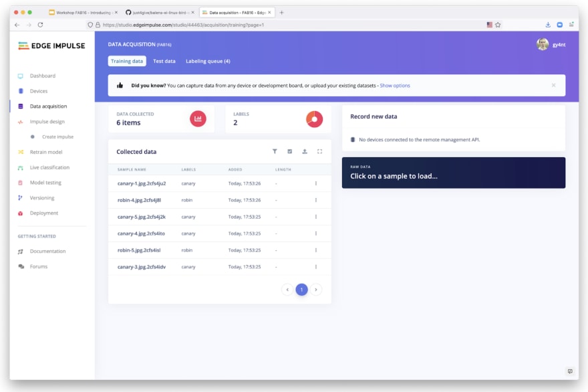Click the Edge Impulse logo
The height and width of the screenshot is (392, 588).
click(51, 45)
